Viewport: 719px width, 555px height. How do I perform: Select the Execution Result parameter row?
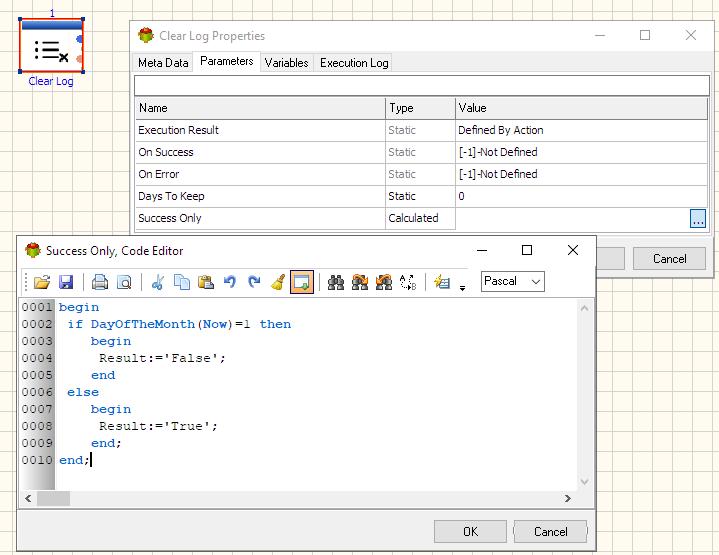(x=421, y=130)
